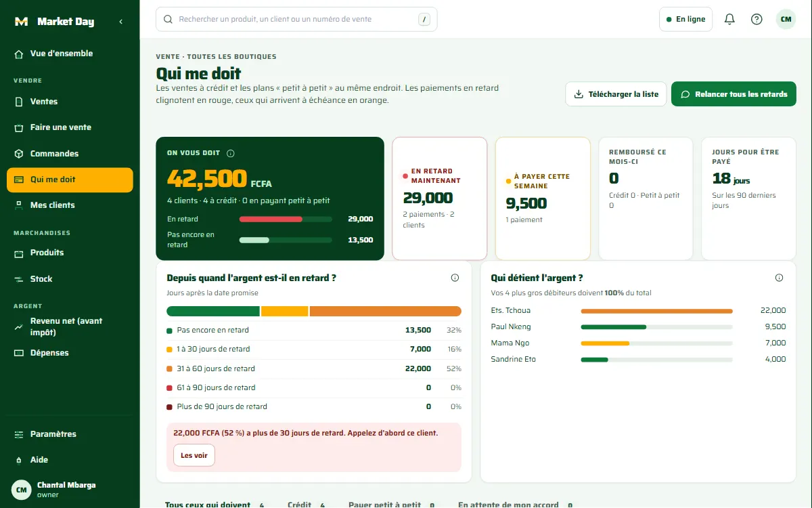The height and width of the screenshot is (508, 812).
Task: Open Chantal Mbarga's profile at the sidebar bottom
Action: pos(70,489)
